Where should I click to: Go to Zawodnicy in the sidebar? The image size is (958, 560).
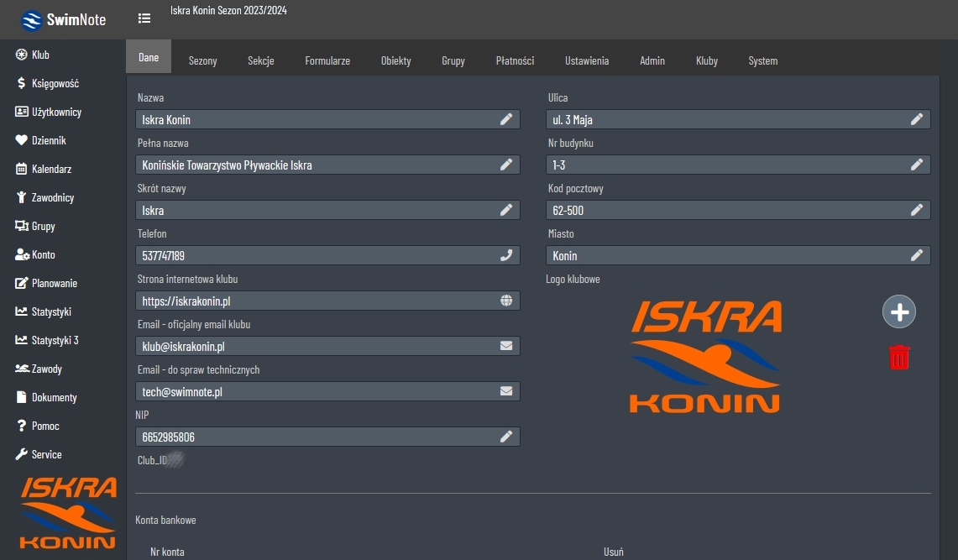(53, 198)
